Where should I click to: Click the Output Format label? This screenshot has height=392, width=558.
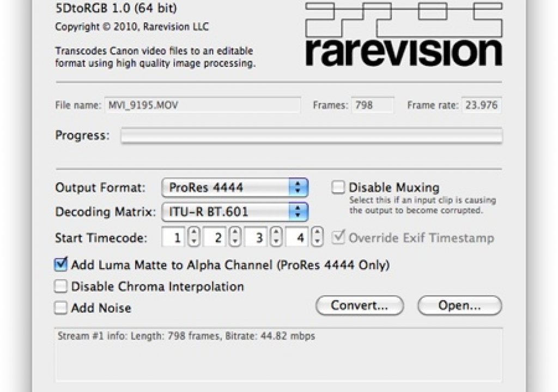[x=100, y=187]
